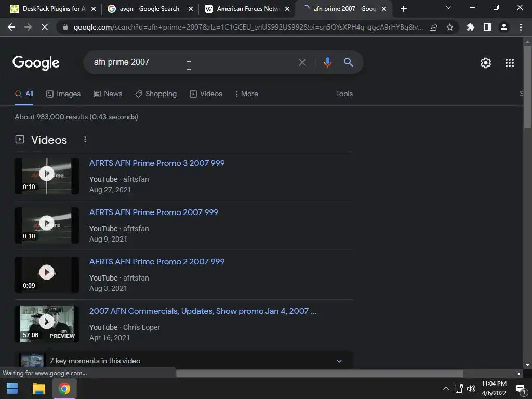Share this page from address bar
Viewport: 532px width, 399px height.
433,27
